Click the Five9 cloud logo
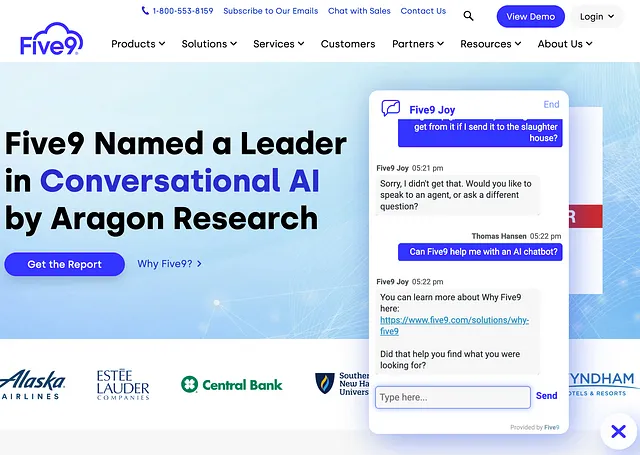The image size is (640, 455). (x=51, y=39)
